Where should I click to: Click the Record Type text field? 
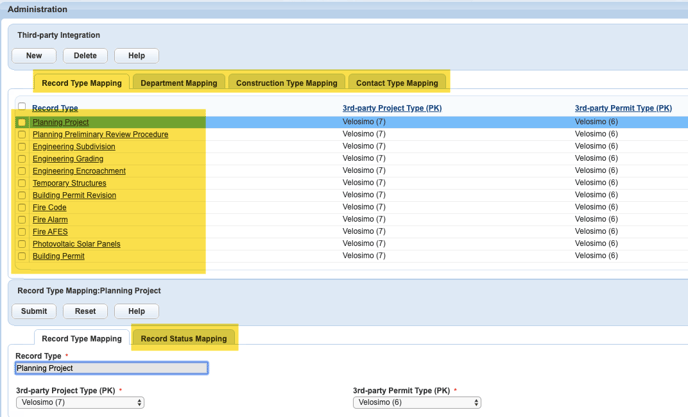111,368
